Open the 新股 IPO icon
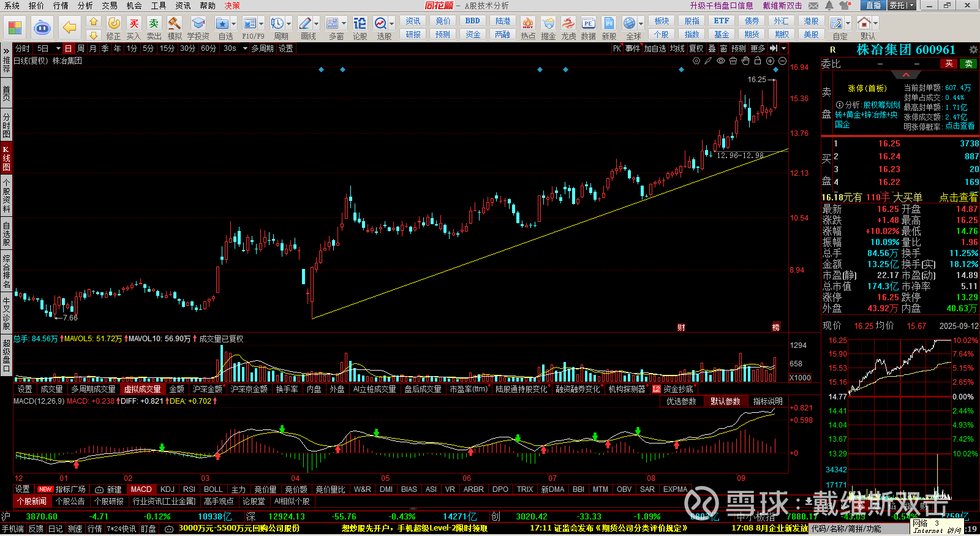Image resolution: width=980 pixels, height=536 pixels. click(x=609, y=23)
